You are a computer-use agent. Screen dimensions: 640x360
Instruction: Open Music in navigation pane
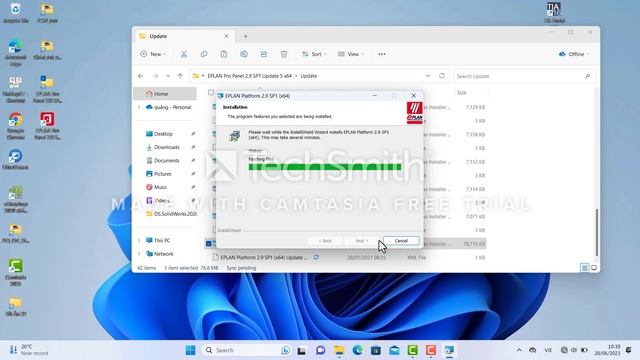(160, 187)
